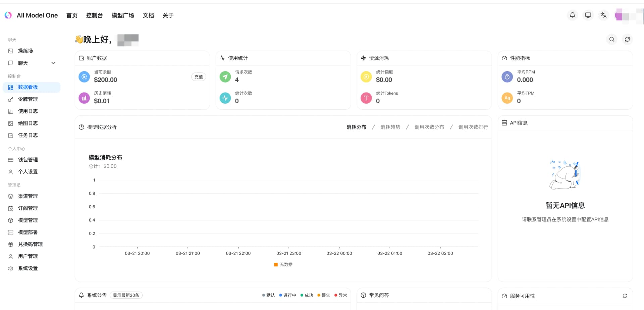Image resolution: width=644 pixels, height=310 pixels.
Task: Open 任务日志 in sidebar
Action: click(32, 136)
